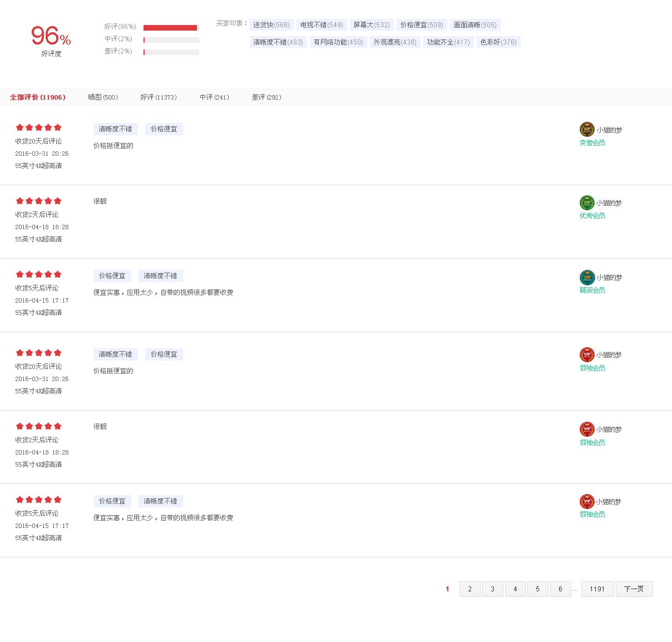Click the green VIP badge above 优秀会员
Screen dimensions: 672x642
click(x=587, y=203)
